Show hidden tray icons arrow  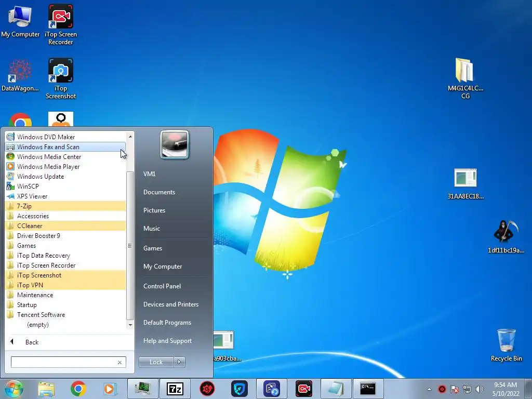(429, 389)
